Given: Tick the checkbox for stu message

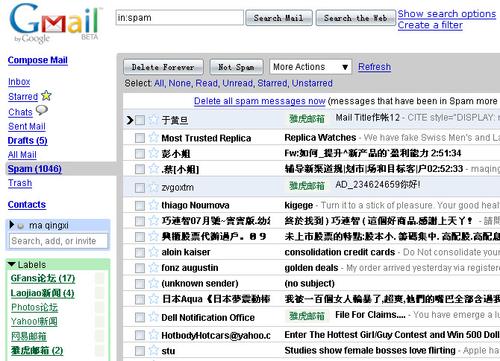Looking at the screenshot, I should [140, 351].
